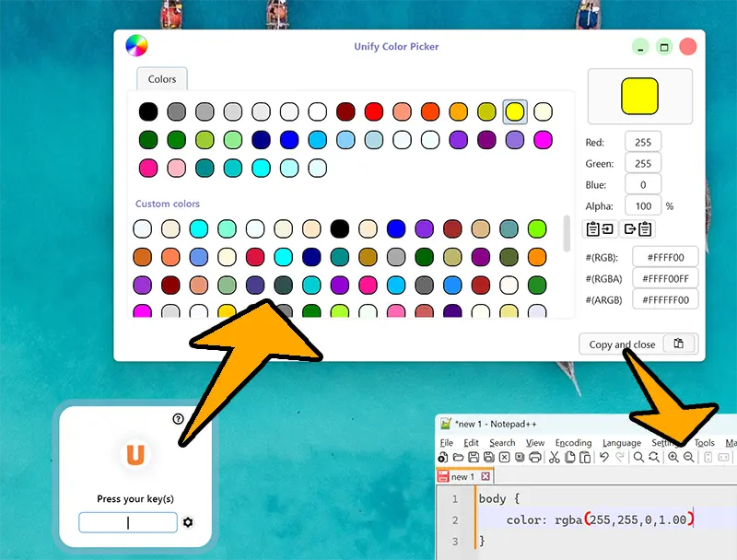Click the clipboard icon beside Copy and close
The width and height of the screenshot is (737, 560).
pyautogui.click(x=679, y=344)
